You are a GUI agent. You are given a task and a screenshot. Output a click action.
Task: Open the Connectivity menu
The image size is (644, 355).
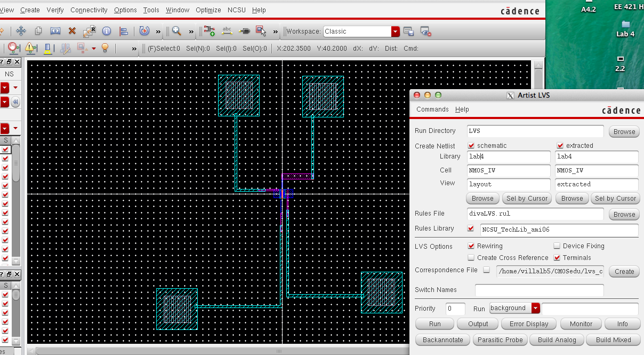[x=88, y=10]
